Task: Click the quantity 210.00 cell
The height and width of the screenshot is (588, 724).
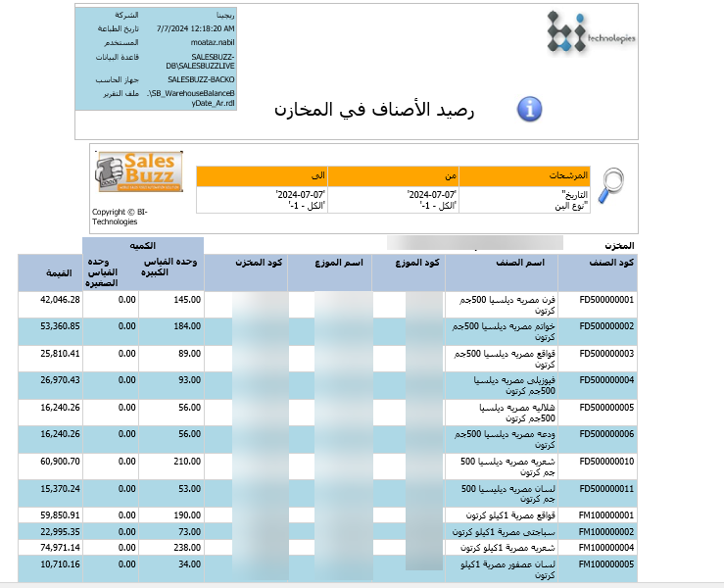Action: tap(171, 460)
